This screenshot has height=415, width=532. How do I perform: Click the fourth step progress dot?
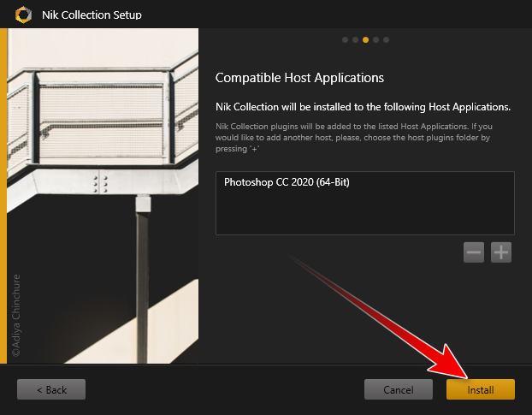point(376,39)
